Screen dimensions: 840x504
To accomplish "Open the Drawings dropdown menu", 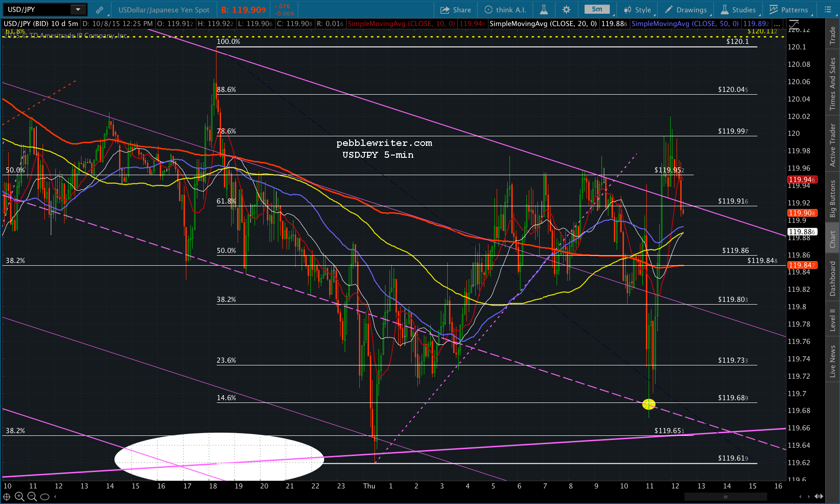I will pos(686,10).
